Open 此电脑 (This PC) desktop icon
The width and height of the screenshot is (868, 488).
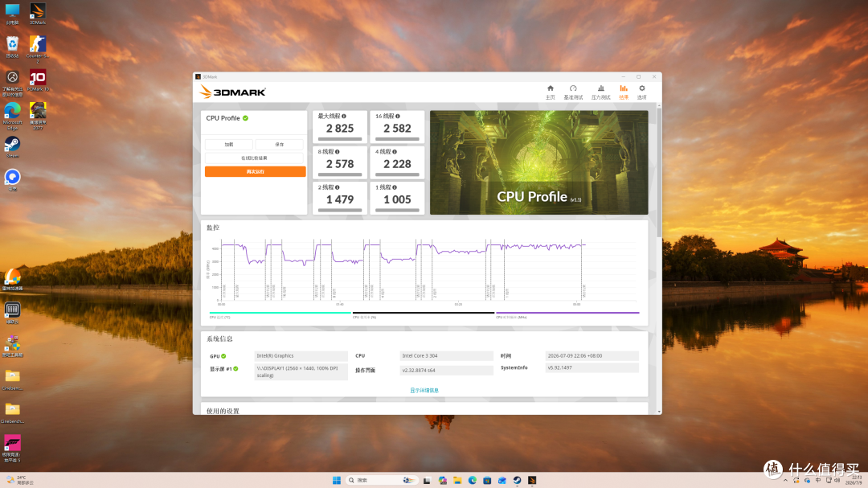pyautogui.click(x=12, y=14)
